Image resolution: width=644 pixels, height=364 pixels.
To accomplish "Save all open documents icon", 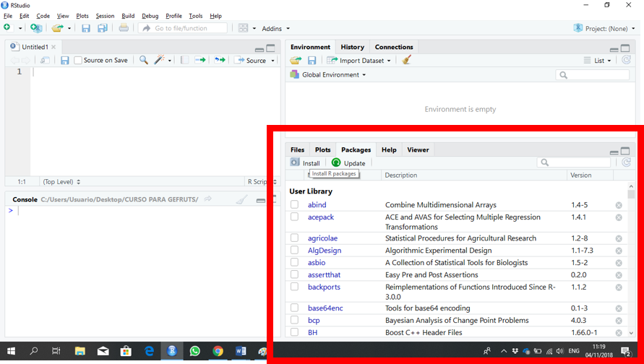I will [x=102, y=28].
